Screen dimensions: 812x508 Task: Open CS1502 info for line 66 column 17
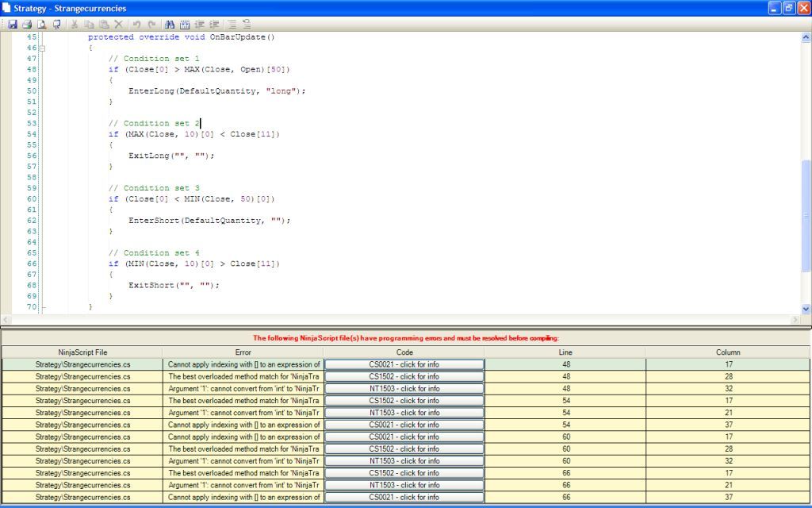point(404,473)
